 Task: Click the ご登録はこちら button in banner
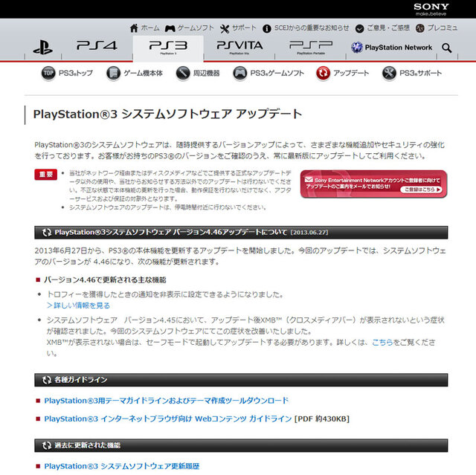(x=422, y=190)
